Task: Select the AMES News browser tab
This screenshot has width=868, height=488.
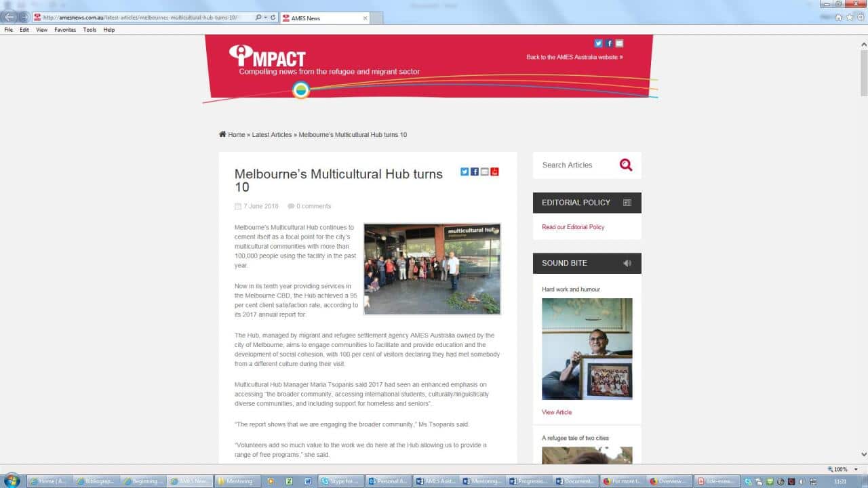Action: tap(325, 18)
